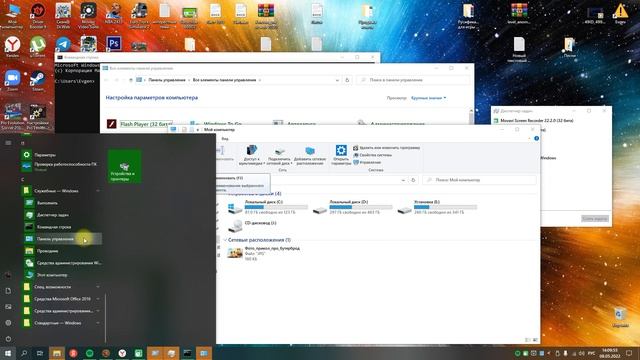Image resolution: width=640 pixels, height=360 pixels.
Task: Click Управление in the Explorer ribbon
Action: point(367,162)
